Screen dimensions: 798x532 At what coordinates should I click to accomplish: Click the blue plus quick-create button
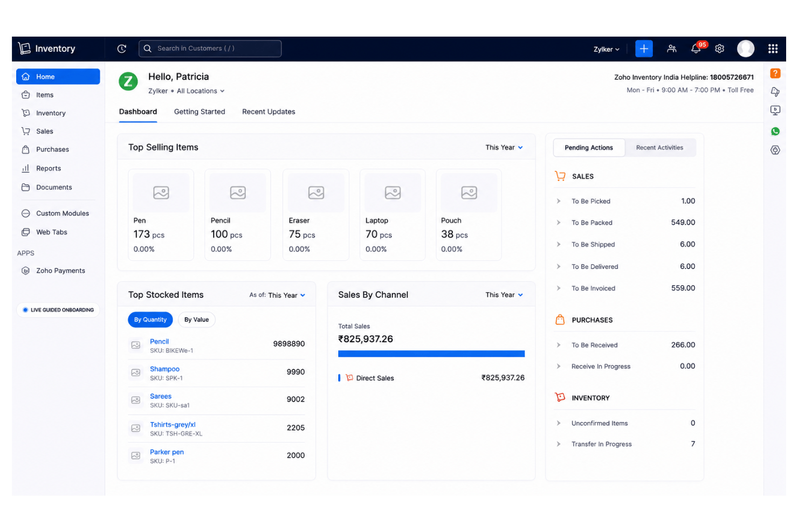644,49
